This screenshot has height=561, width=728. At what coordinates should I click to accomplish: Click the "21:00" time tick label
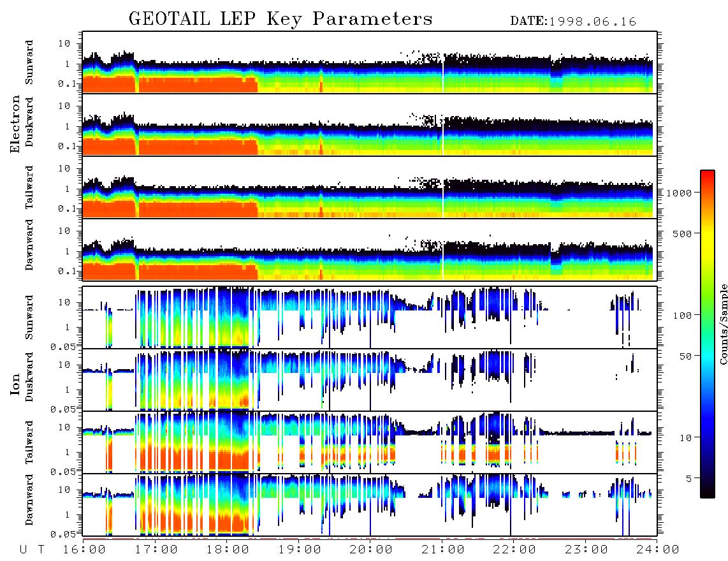point(442,550)
